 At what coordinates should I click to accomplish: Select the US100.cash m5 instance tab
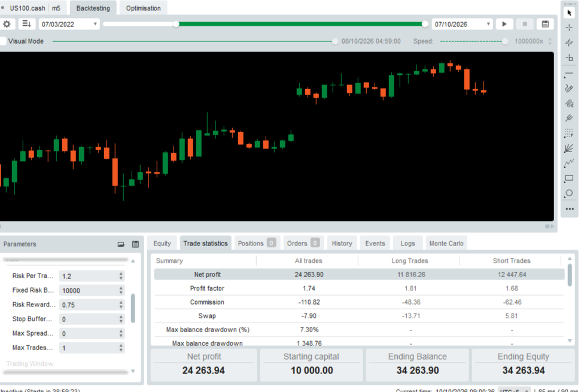coord(34,8)
